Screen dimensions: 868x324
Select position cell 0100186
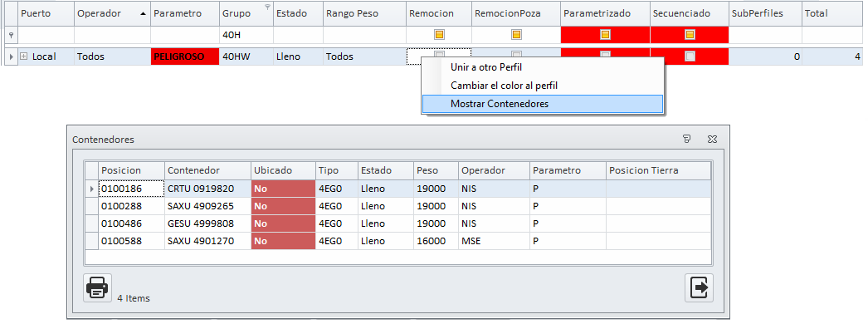(131, 189)
